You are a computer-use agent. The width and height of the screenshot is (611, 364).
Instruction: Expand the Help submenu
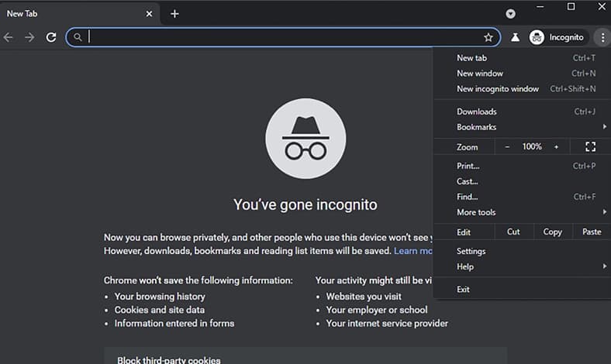pyautogui.click(x=522, y=266)
